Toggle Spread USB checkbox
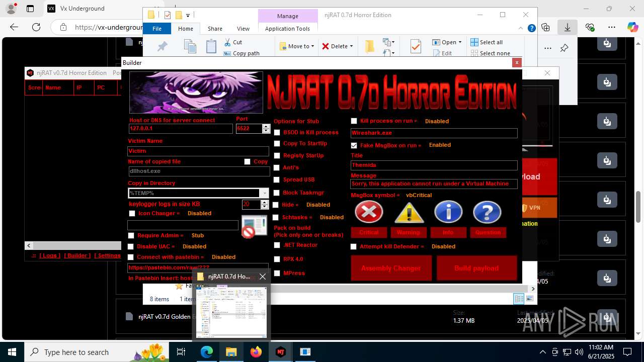The width and height of the screenshot is (644, 362). (277, 179)
